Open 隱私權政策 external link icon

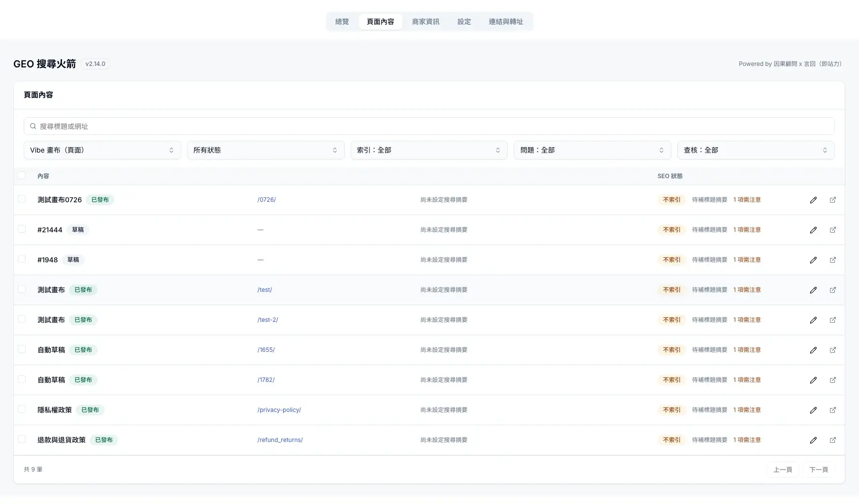[x=832, y=410]
